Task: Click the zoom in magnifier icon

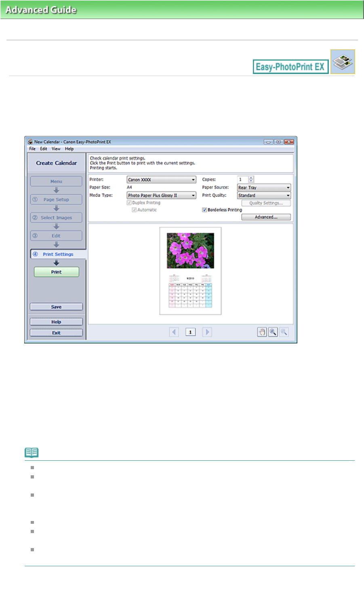Action: [x=273, y=332]
